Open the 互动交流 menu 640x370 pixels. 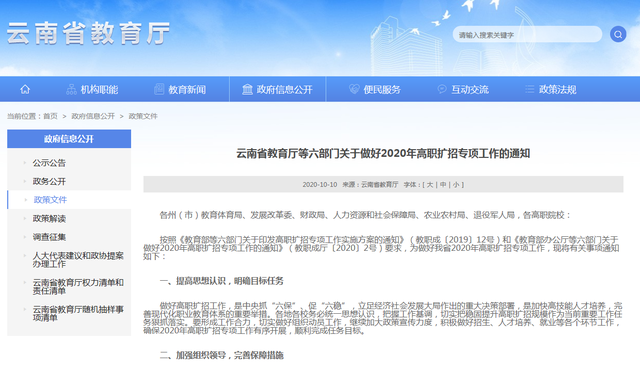coord(463,89)
